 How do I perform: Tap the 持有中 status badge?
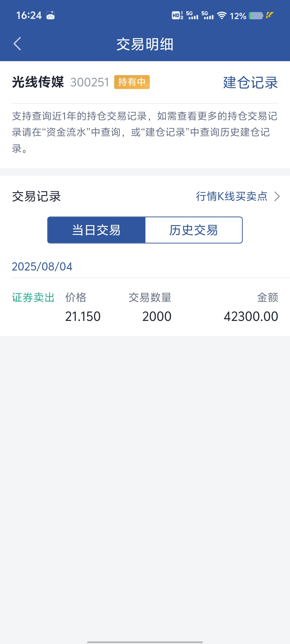[x=132, y=82]
